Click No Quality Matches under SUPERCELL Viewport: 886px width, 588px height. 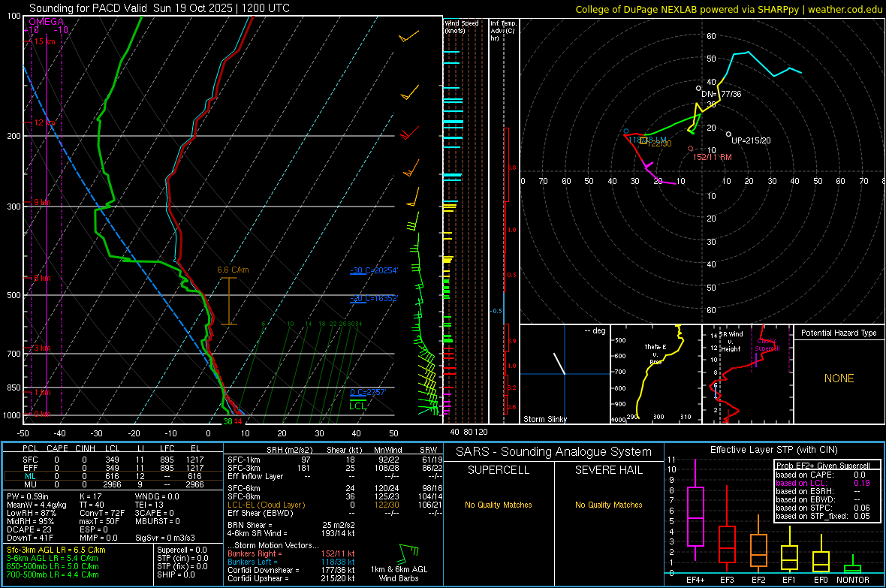click(x=499, y=505)
